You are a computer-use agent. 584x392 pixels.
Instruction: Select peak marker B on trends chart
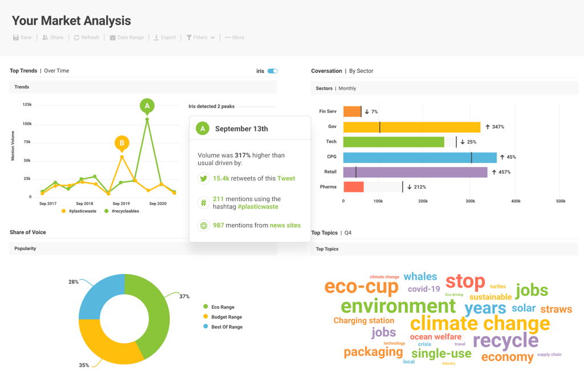[121, 143]
